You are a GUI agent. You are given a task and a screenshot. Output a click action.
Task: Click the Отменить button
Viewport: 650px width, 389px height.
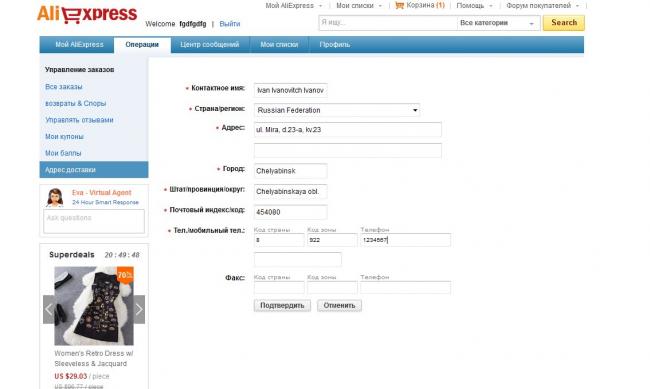click(x=340, y=306)
